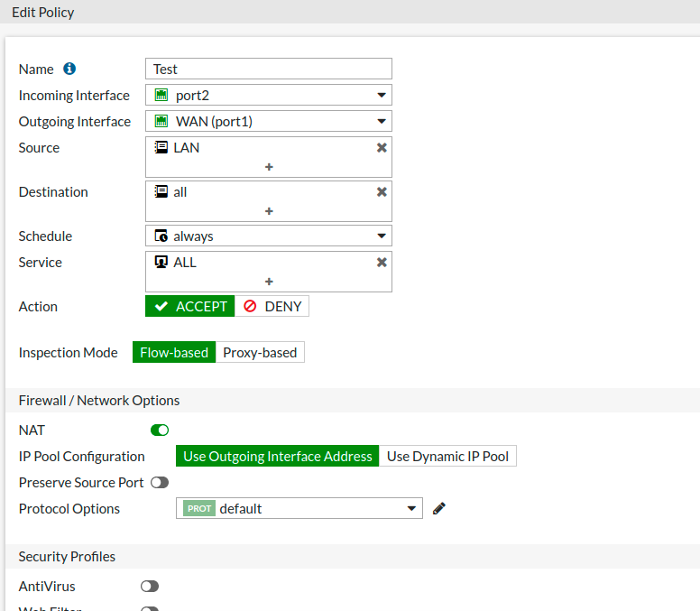Select Use Dynamic IP Pool option
Image resolution: width=700 pixels, height=611 pixels.
click(x=447, y=457)
